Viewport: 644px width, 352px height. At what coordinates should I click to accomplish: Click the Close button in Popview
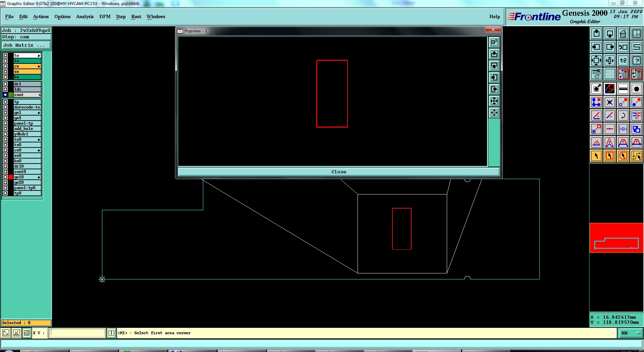click(x=339, y=172)
